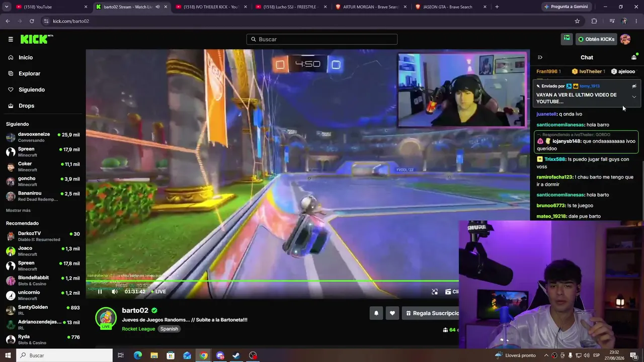Open goncho channel in the sidebar
Viewport: 644px width, 362px height.
[43, 181]
